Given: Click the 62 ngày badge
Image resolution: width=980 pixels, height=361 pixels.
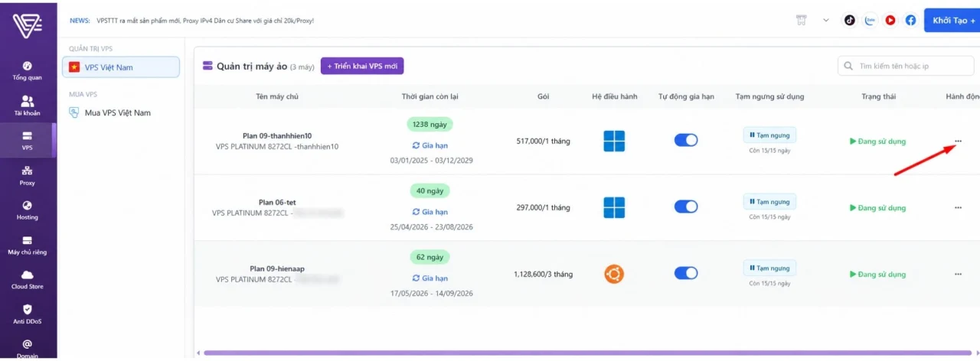Looking at the screenshot, I should click(430, 257).
